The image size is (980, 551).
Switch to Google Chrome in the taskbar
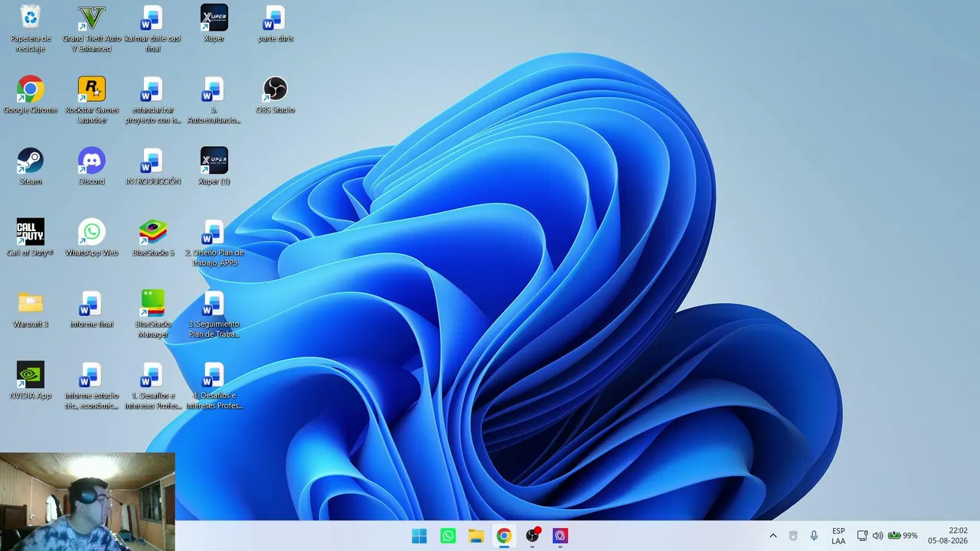(504, 536)
